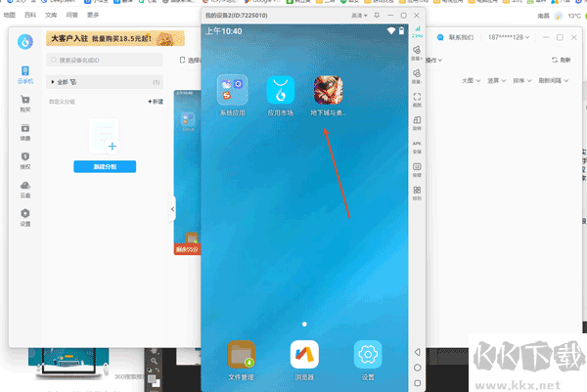Click the blue 新建分组 button

[105, 166]
